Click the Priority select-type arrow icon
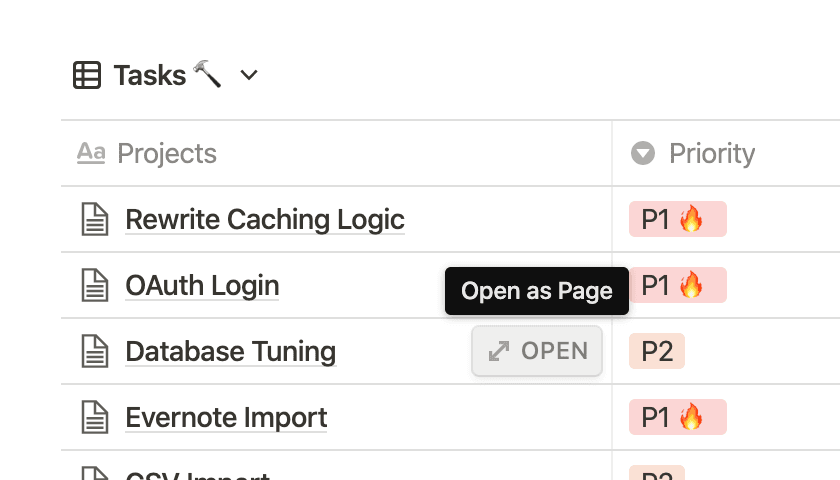Image resolution: width=840 pixels, height=480 pixels. pyautogui.click(x=643, y=153)
